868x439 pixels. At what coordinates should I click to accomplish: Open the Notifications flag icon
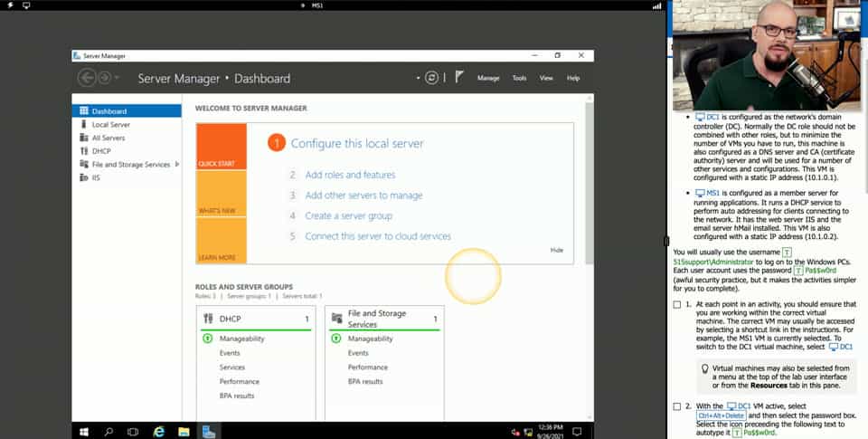tap(458, 78)
